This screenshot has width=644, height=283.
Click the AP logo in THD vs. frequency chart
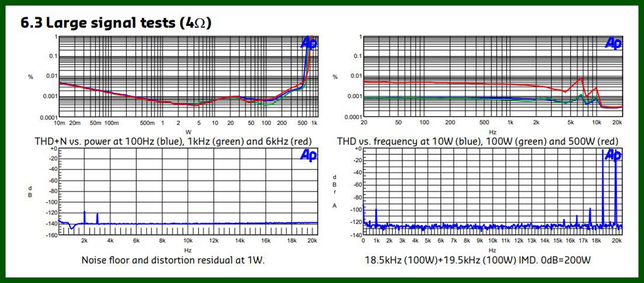(x=613, y=43)
